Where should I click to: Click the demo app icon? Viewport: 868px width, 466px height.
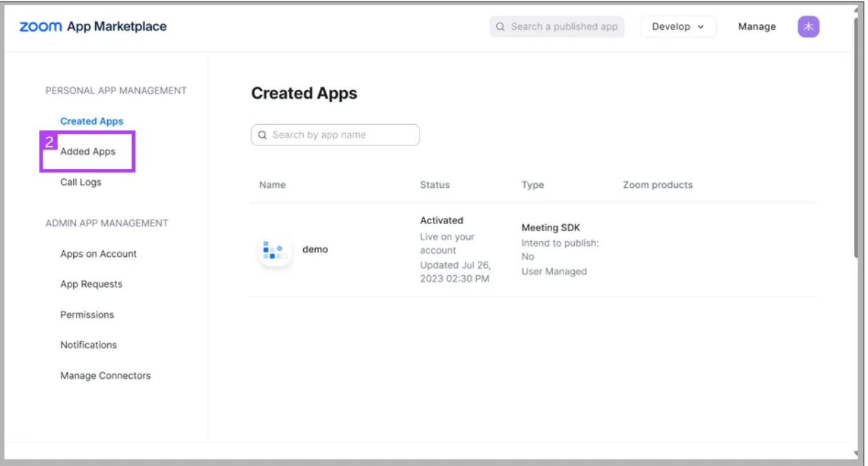(x=275, y=250)
